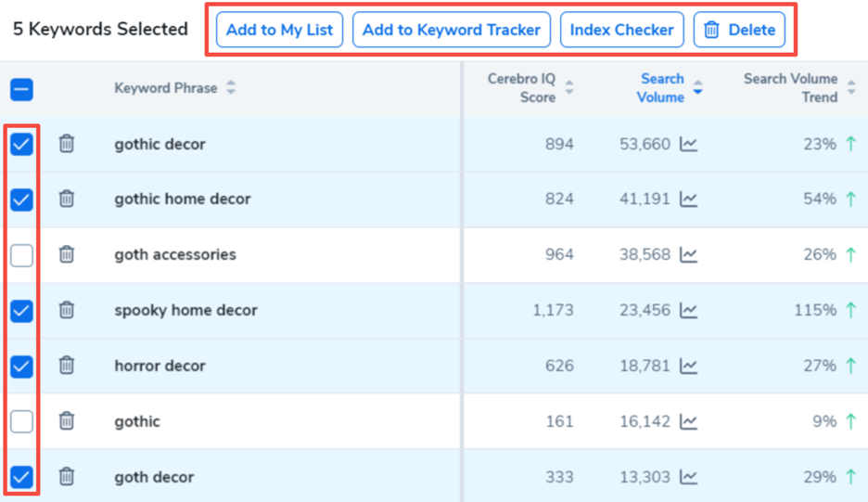Sort by Keyword Phrase column arrows

click(231, 88)
